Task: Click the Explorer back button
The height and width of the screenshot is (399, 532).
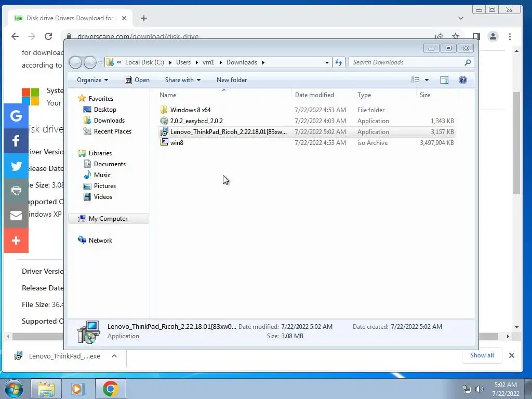Action: tap(75, 62)
